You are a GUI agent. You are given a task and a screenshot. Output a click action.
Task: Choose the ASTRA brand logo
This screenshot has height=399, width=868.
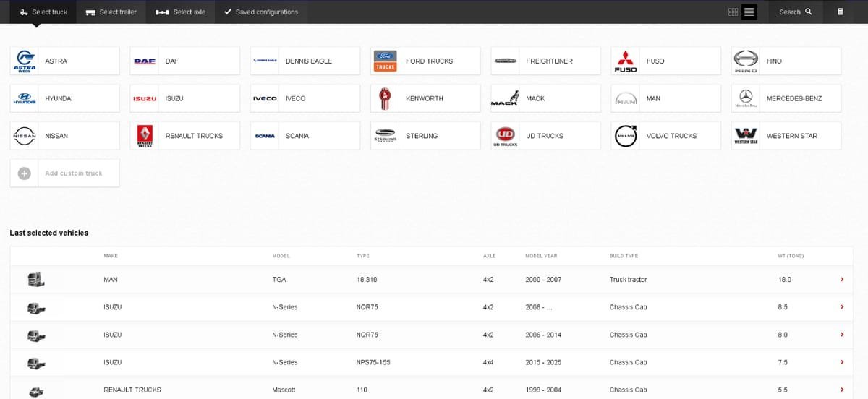[25, 61]
